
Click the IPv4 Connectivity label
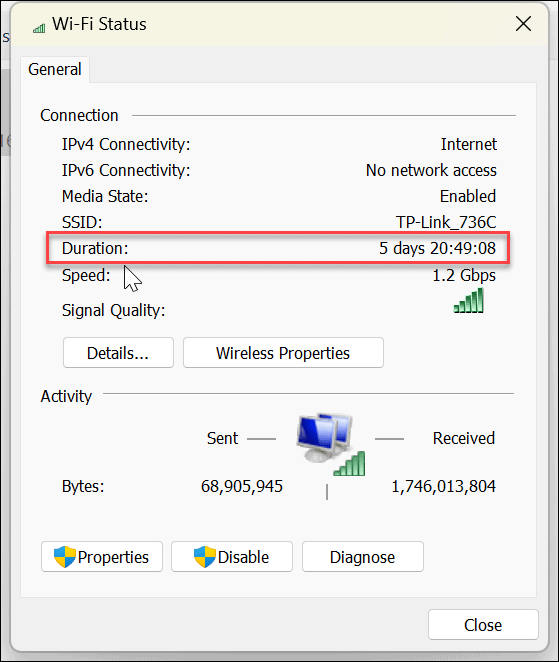point(126,144)
